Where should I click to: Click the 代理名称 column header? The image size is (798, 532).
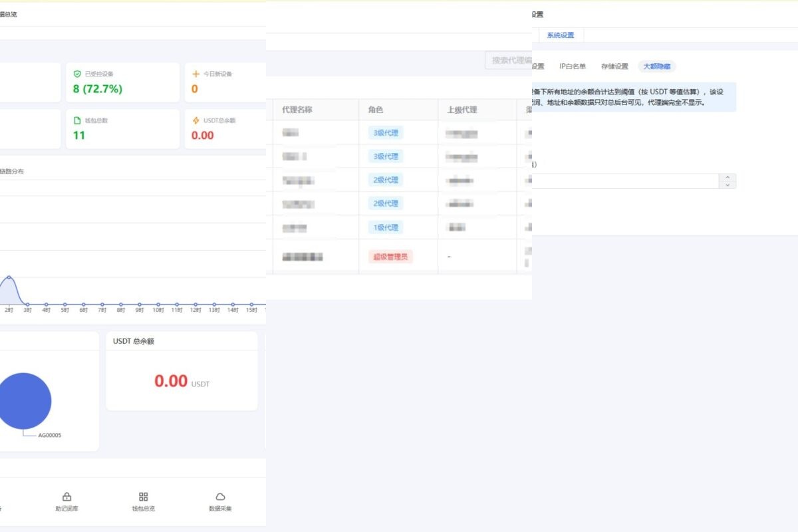[297, 110]
